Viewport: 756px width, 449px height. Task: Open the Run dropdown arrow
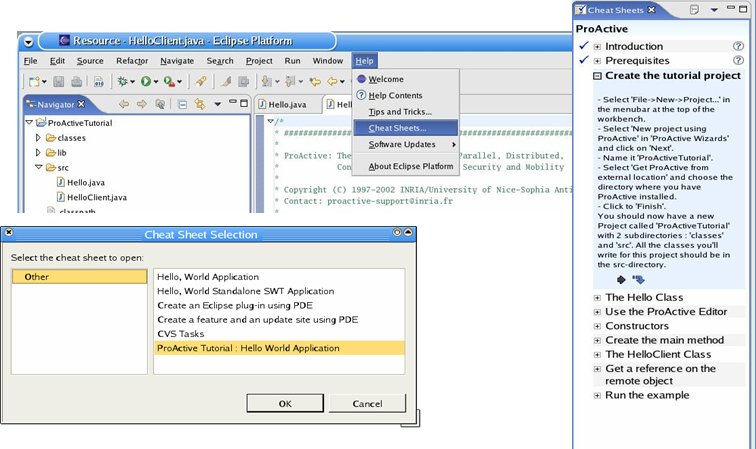click(155, 82)
